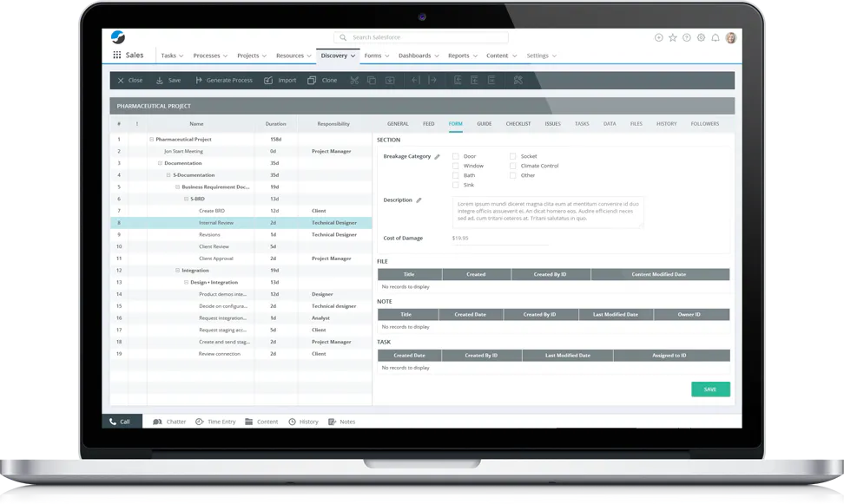Switch to the FOLLOWERS tab
Screen dimensions: 844x504
click(704, 124)
